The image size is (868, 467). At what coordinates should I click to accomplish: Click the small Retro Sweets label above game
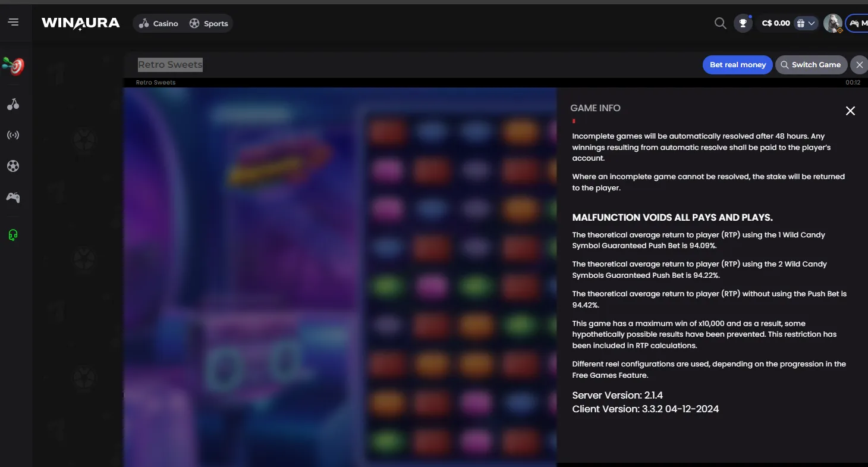pos(156,83)
